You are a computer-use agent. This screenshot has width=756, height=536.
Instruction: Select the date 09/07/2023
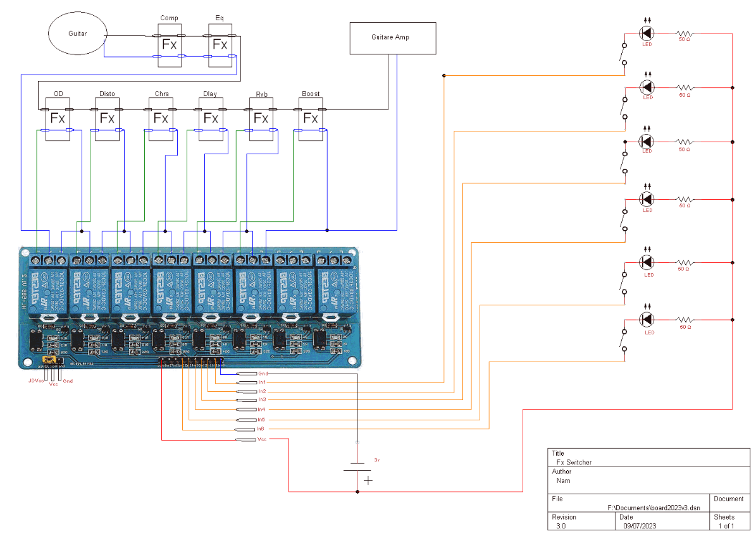[640, 526]
